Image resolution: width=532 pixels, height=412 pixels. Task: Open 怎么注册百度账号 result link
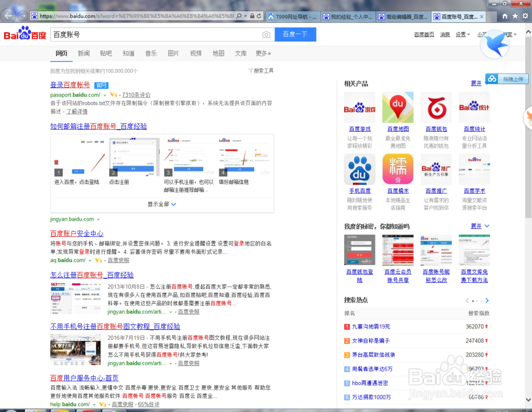point(92,275)
